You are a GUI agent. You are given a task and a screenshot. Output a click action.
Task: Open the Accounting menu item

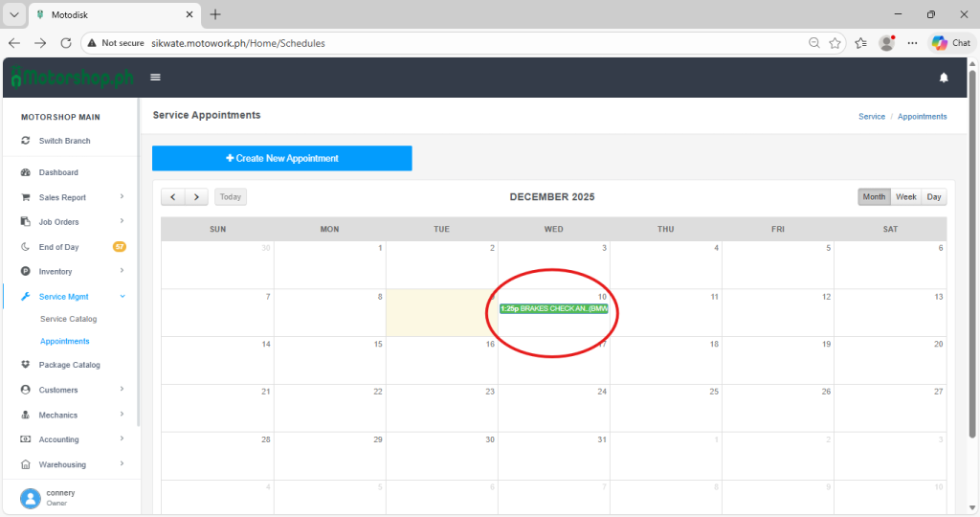pos(59,439)
